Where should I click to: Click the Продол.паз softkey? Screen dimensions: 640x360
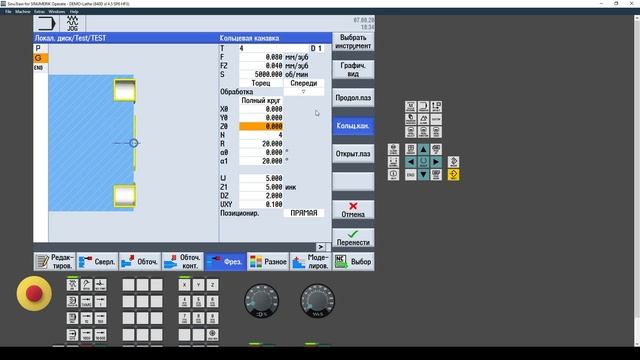pos(353,98)
